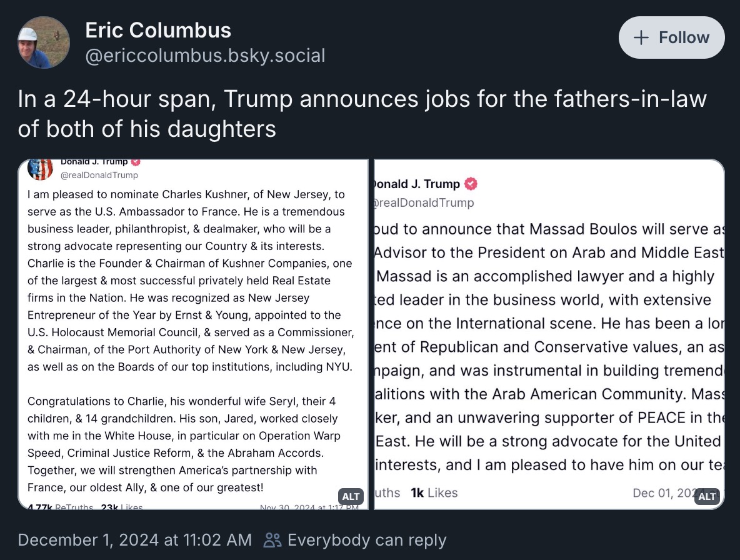Open ALT text badge on Kushner screenshot
The image size is (740, 560).
point(351,497)
